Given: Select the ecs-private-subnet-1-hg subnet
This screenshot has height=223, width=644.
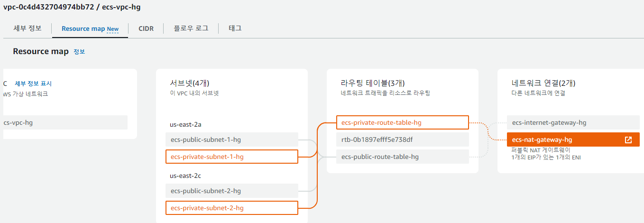Looking at the screenshot, I should point(231,157).
